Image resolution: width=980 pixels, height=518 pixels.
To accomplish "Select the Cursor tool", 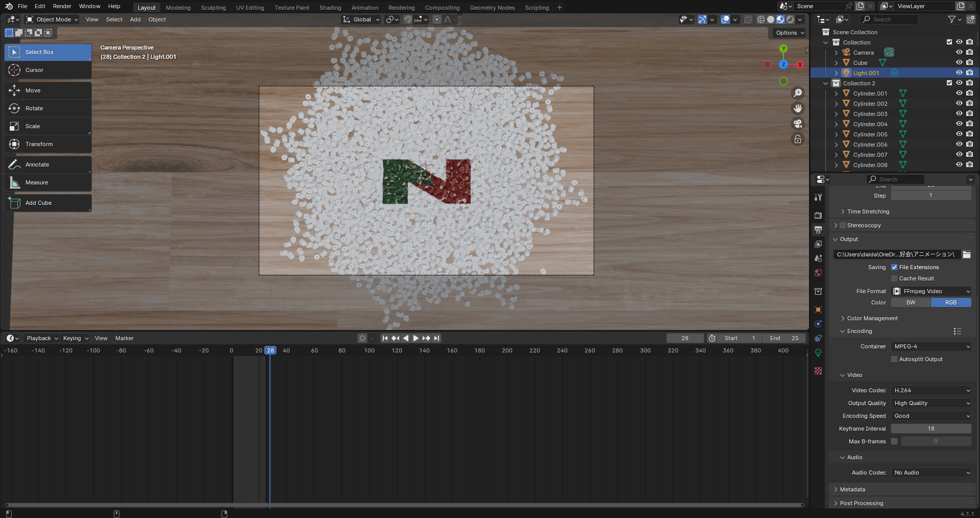I will pyautogui.click(x=48, y=70).
